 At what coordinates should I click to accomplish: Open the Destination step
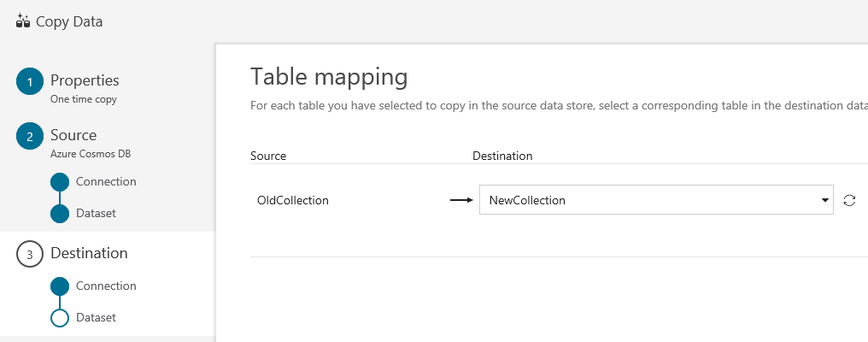click(89, 253)
